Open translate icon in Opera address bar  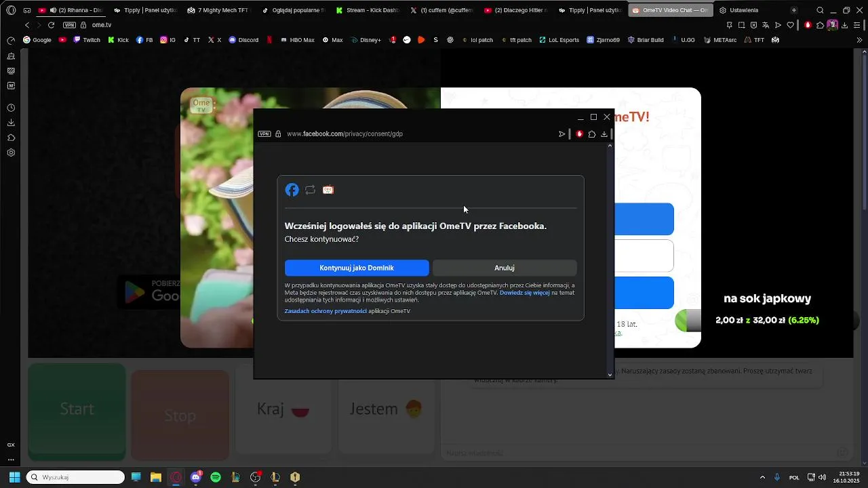click(766, 25)
